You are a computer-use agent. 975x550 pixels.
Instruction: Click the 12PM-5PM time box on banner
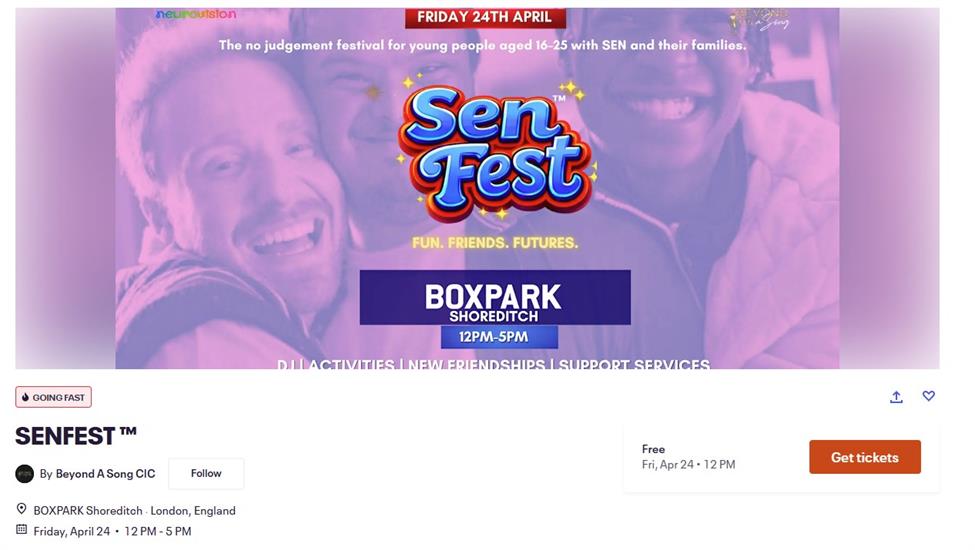494,337
